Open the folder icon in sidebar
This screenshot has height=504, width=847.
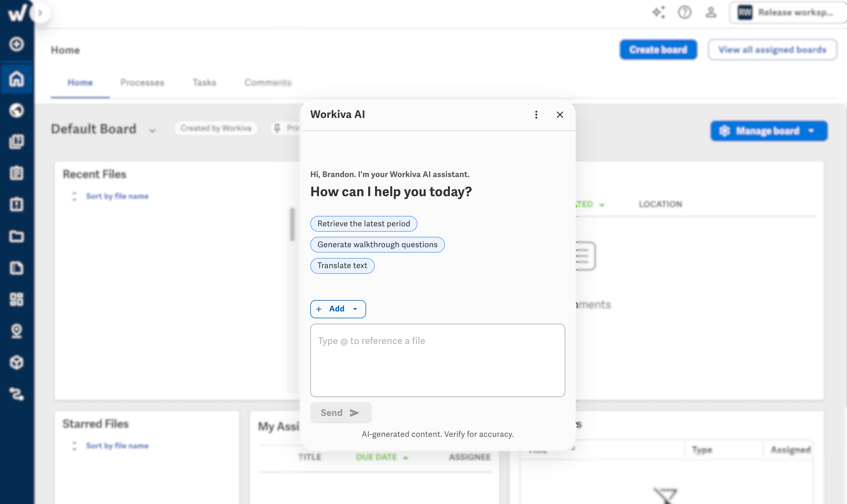coord(16,236)
